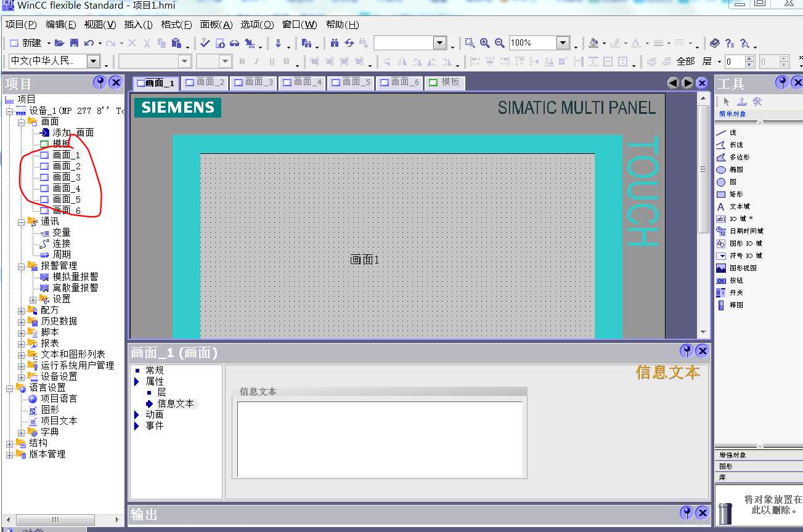Select the 日期时间域 date-time field tool

tap(739, 231)
